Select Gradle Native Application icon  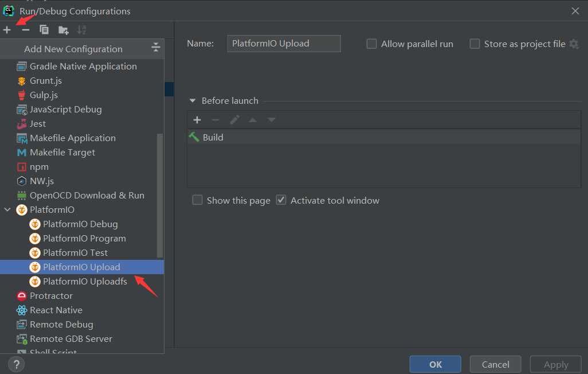pyautogui.click(x=22, y=67)
